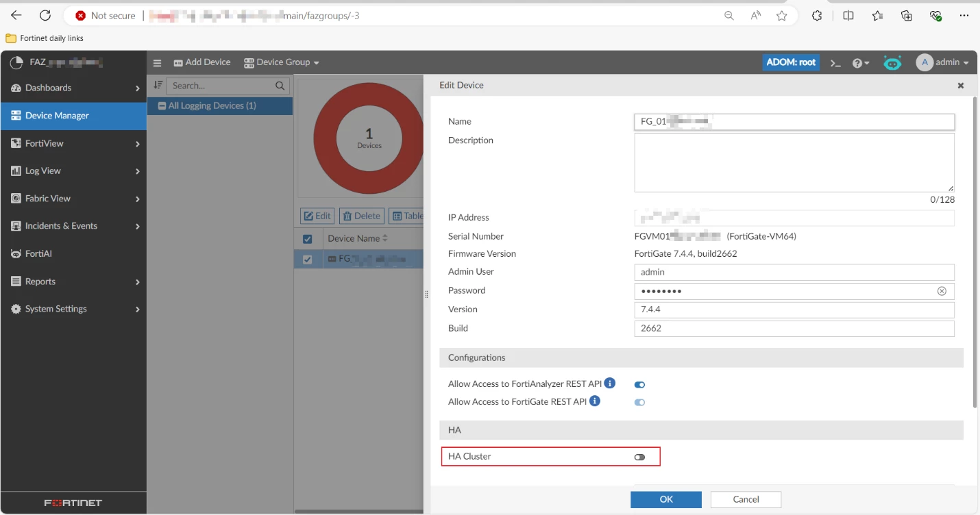
Task: Open the help question mark menu
Action: [x=861, y=63]
